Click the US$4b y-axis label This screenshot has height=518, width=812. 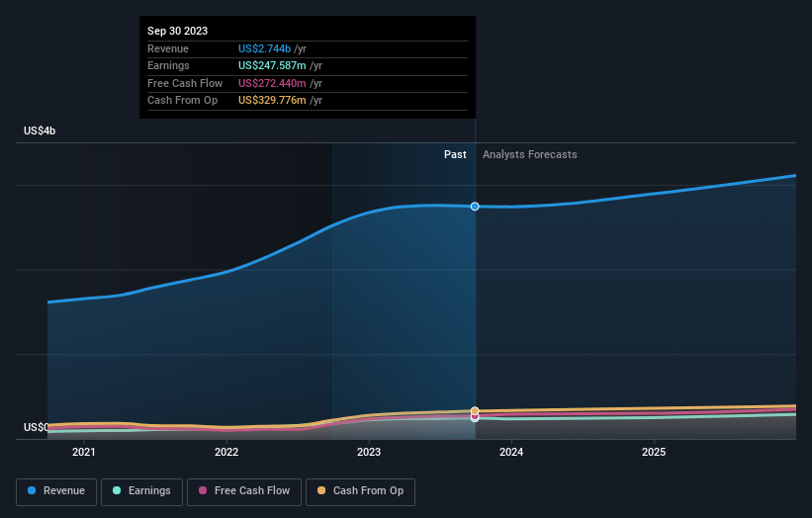(40, 130)
